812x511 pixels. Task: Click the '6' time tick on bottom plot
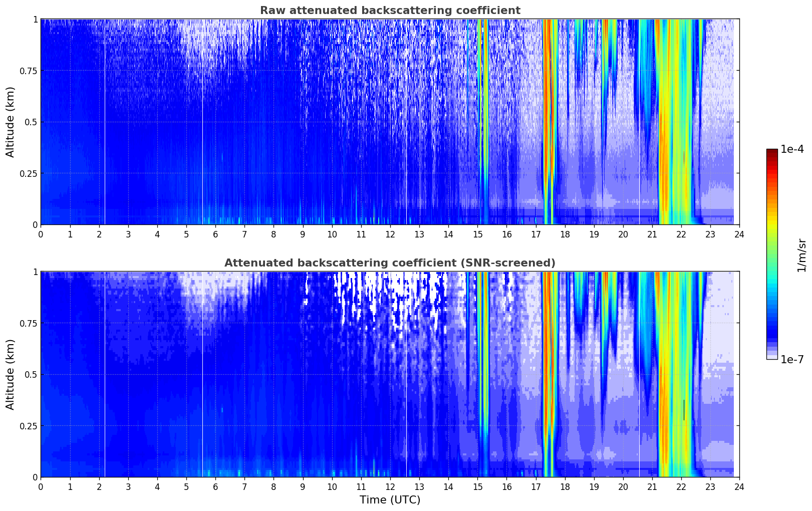click(x=215, y=486)
